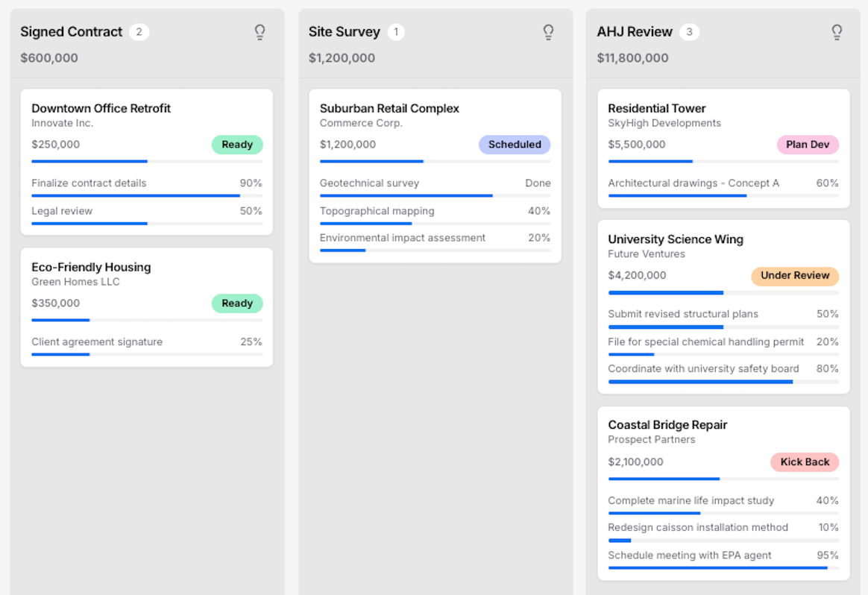The image size is (868, 595).
Task: Click the lightbulb icon in Signed Contract column
Action: [x=260, y=31]
